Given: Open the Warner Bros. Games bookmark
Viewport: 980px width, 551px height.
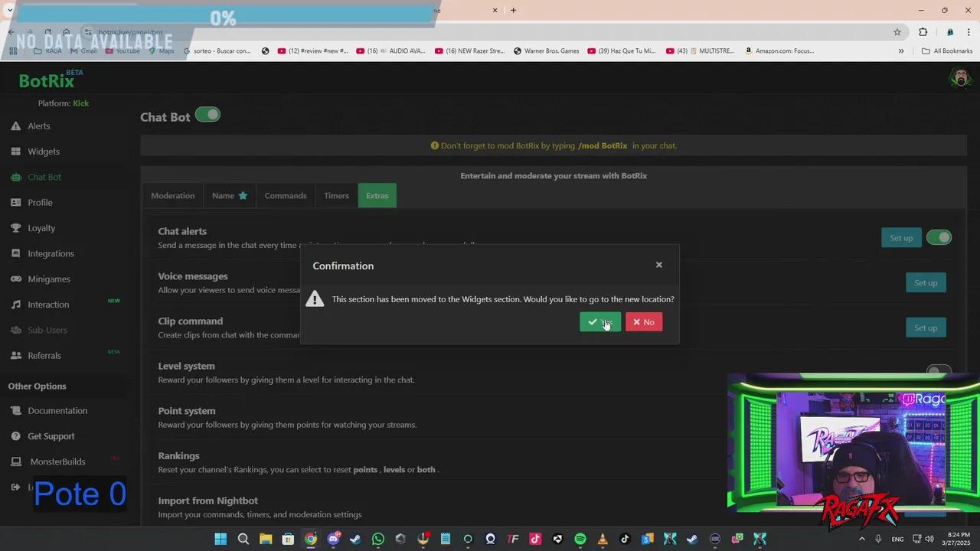Looking at the screenshot, I should point(547,51).
